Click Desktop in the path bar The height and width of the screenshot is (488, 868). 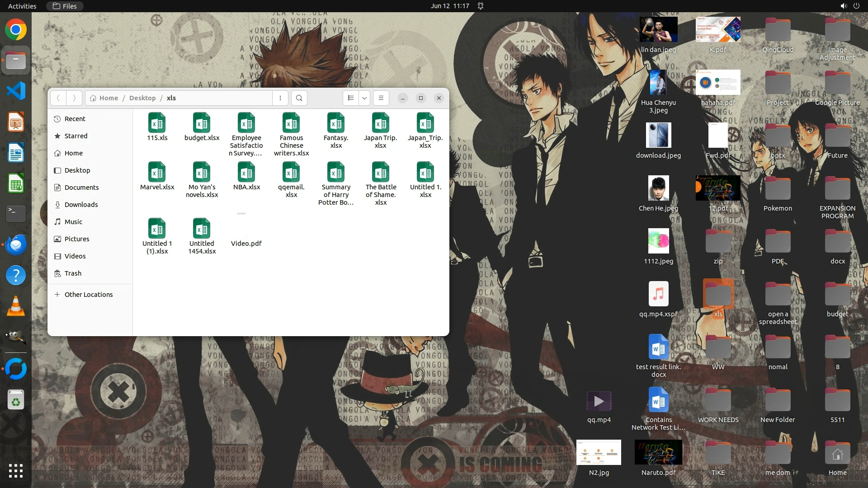coord(142,98)
